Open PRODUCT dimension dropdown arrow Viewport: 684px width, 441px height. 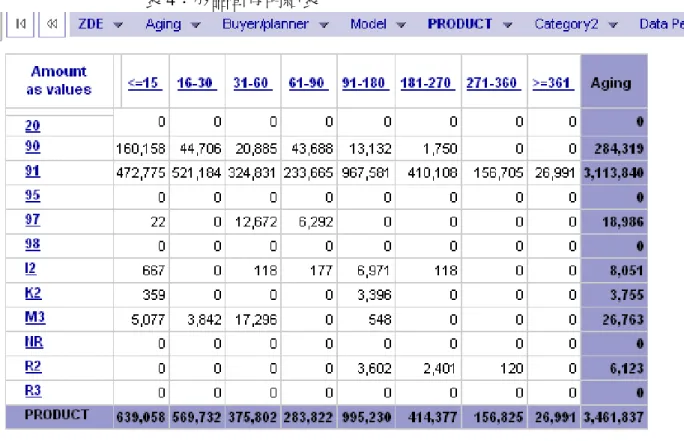click(x=507, y=25)
